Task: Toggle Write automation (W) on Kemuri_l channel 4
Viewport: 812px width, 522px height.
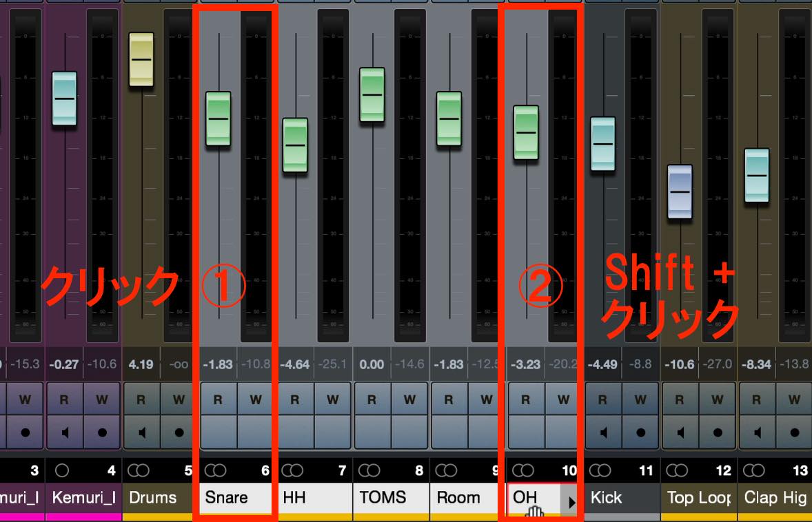Action: click(103, 399)
